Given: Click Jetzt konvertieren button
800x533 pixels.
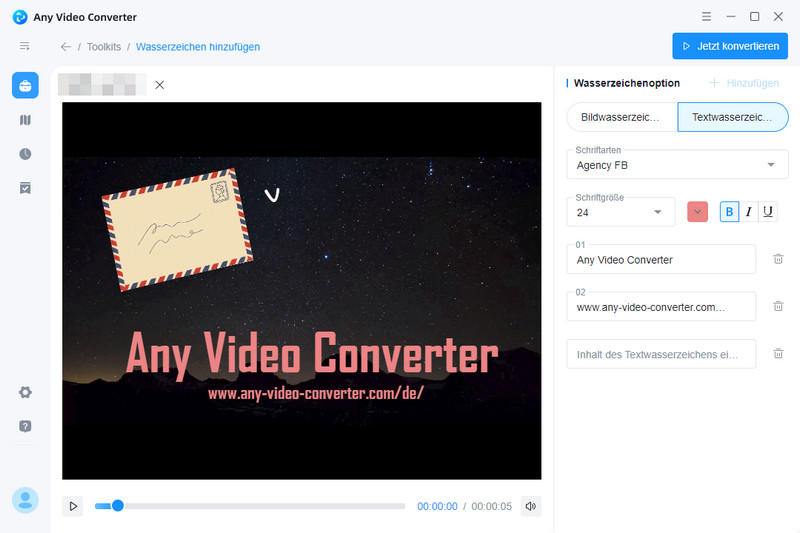Looking at the screenshot, I should [x=730, y=46].
